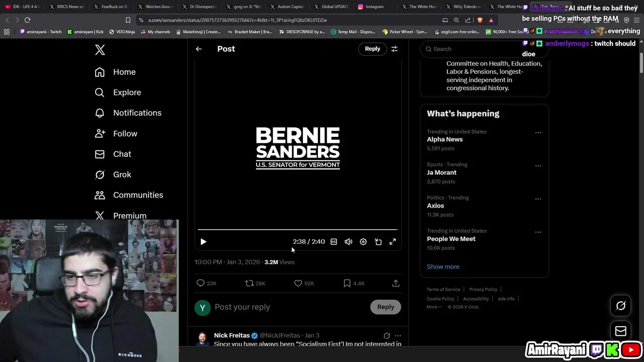Open Notifications in the sidebar

(x=128, y=113)
